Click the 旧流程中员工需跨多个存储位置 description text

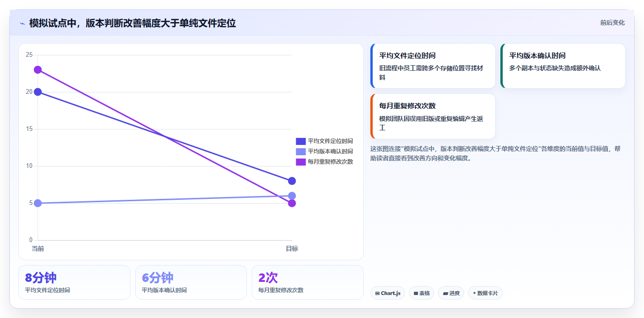point(431,73)
